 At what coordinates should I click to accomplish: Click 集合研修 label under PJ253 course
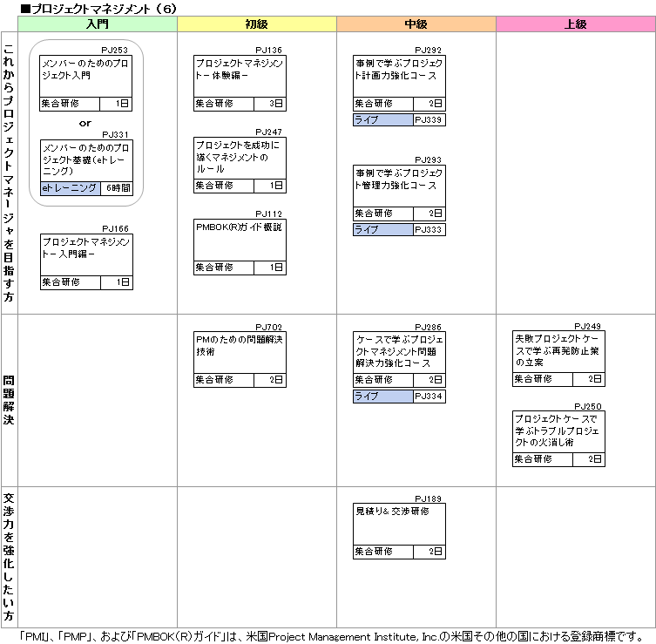coord(70,104)
